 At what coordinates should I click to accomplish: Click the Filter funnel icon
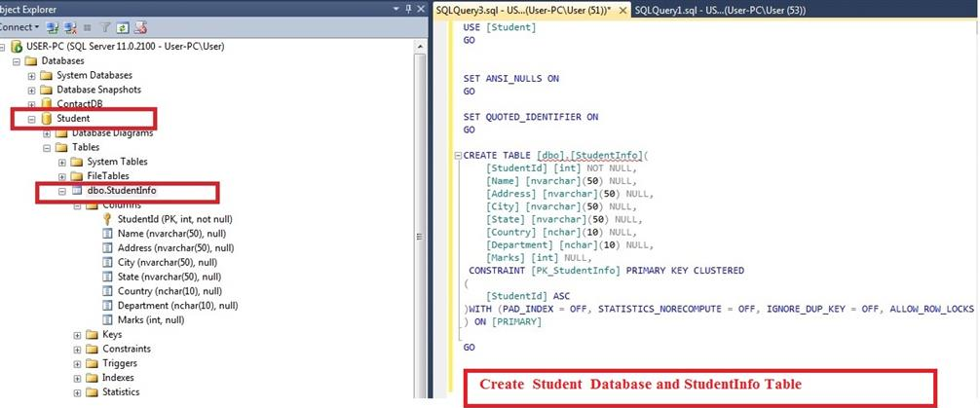[x=105, y=27]
